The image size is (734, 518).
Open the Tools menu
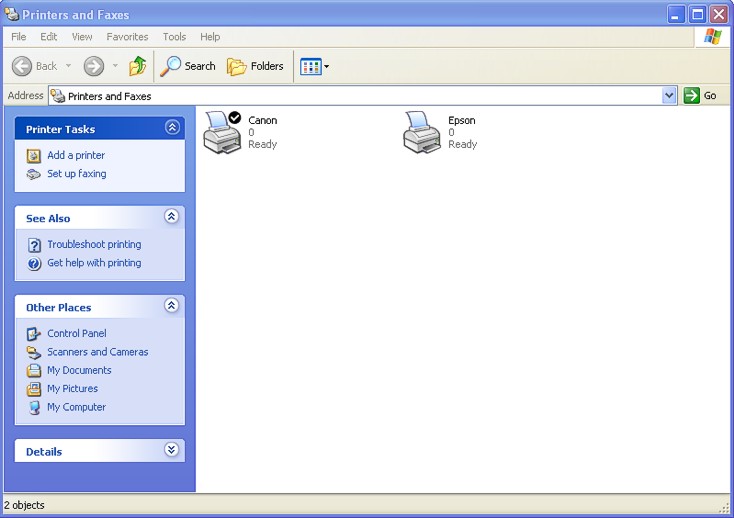174,36
